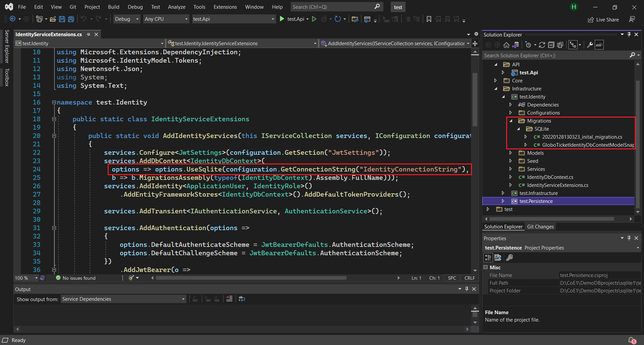Open the Server Explorer side tab

coord(7,46)
